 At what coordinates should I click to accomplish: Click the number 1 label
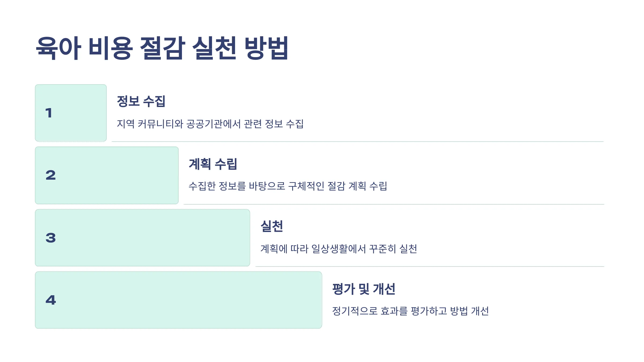click(x=49, y=113)
